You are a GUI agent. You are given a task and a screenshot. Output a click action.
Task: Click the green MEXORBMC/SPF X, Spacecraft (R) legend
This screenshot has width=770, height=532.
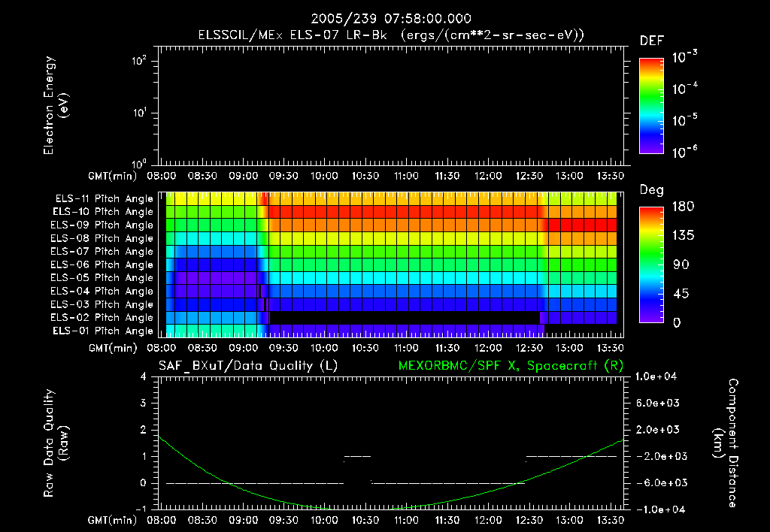pos(511,366)
